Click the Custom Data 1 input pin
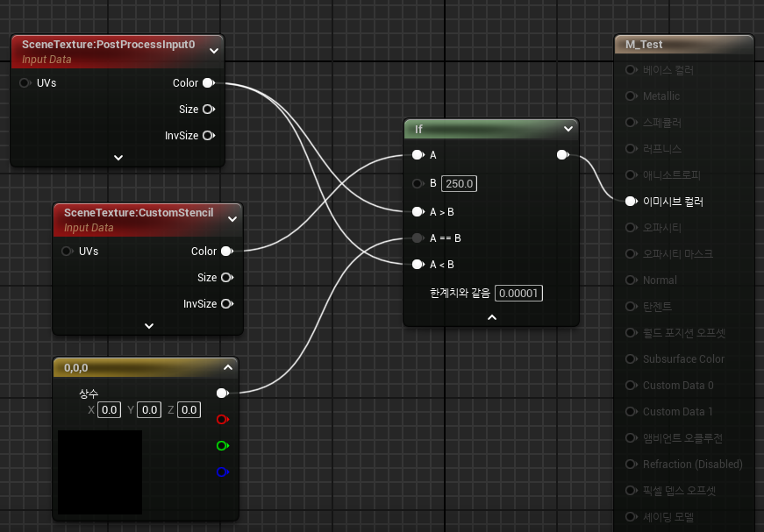The height and width of the screenshot is (532, 764). tap(632, 411)
